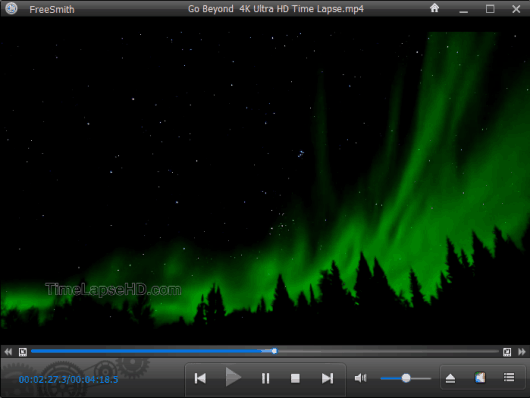This screenshot has width=530, height=398.
Task: Open the Home screen via house icon
Action: point(434,8)
